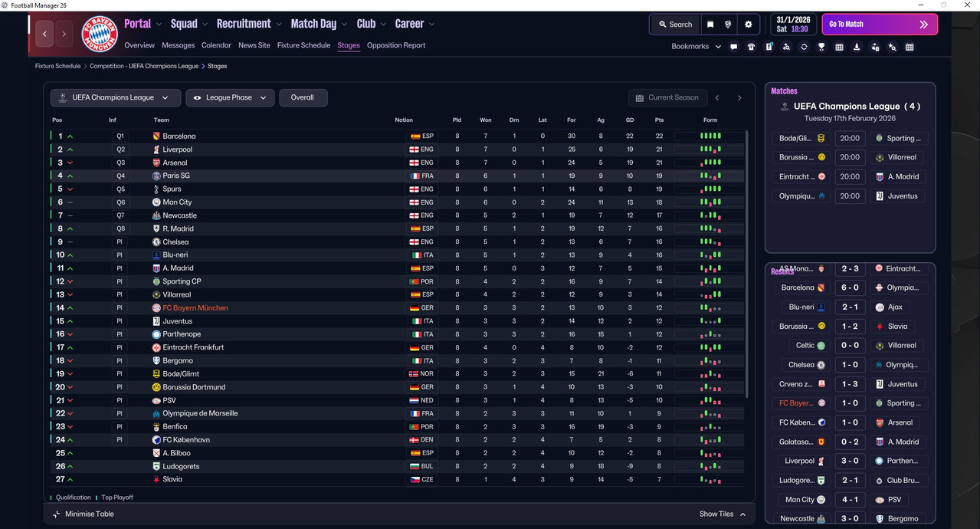This screenshot has width=980, height=529.
Task: Click the Paris SG crest in the table
Action: pyautogui.click(x=156, y=176)
